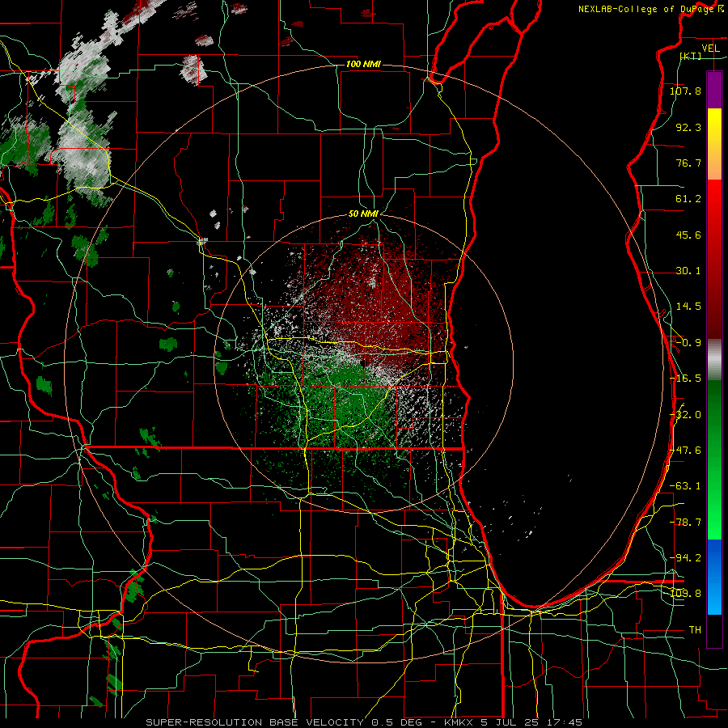Screen dimensions: 728x728
Task: Click the [KT] units label
Action: tap(691, 56)
